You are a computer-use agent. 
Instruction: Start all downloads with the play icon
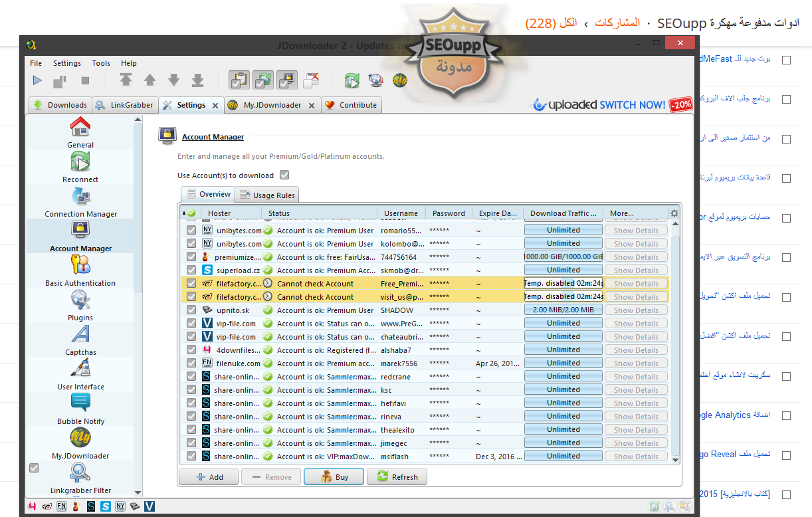tap(38, 80)
